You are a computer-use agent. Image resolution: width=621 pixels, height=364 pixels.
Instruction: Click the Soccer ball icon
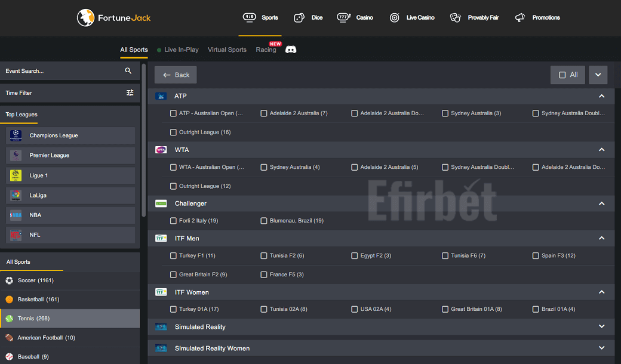(x=10, y=280)
